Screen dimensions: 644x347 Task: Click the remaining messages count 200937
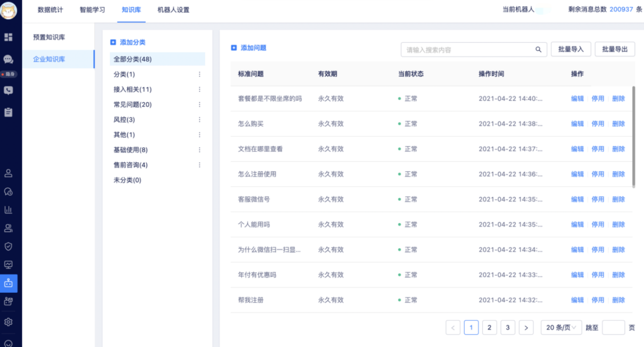click(x=621, y=9)
